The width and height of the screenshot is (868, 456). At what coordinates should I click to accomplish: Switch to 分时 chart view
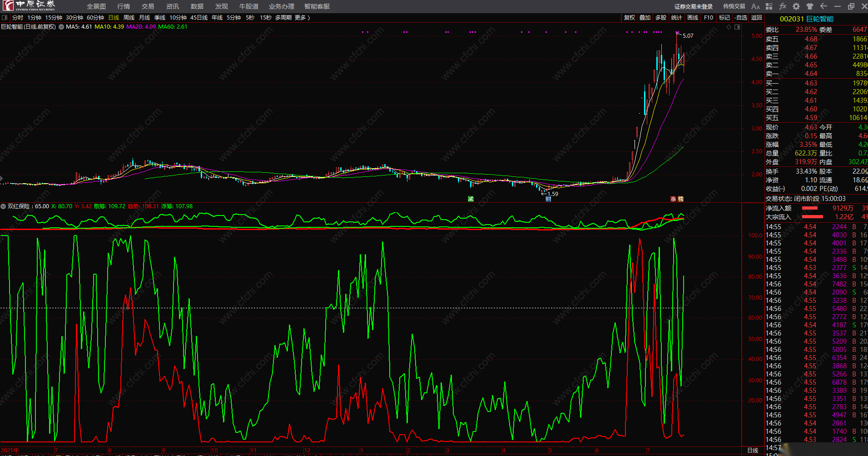18,18
